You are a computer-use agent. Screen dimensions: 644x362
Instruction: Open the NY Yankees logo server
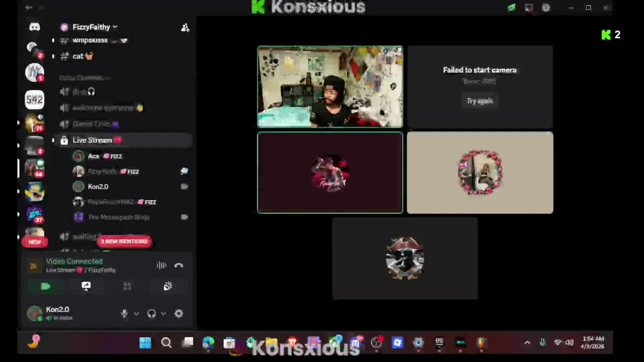(x=34, y=73)
